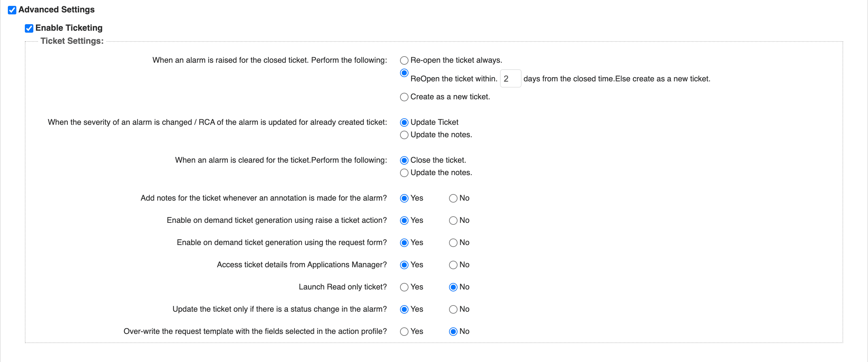Set Access ticket details option to No
Image resolution: width=868 pixels, height=362 pixels.
453,265
